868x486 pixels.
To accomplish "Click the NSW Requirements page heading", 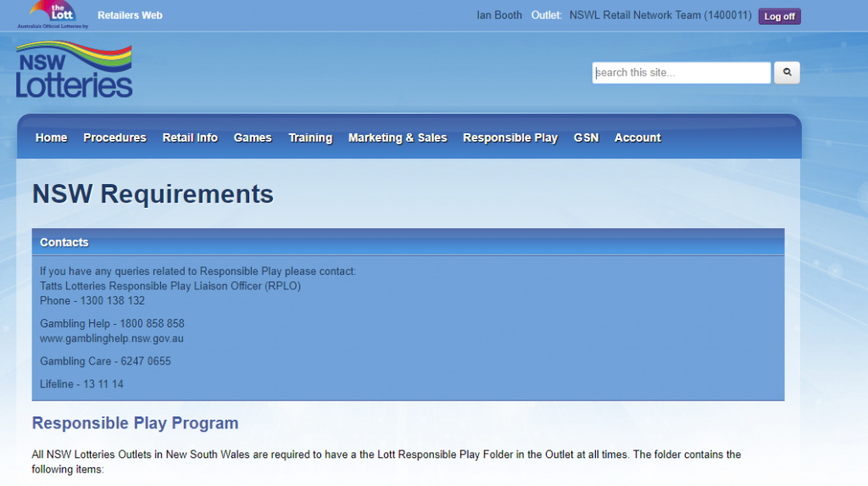I will [x=153, y=194].
